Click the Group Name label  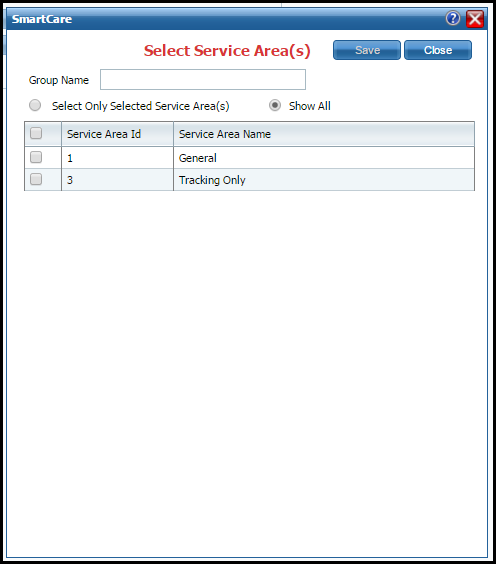click(x=59, y=80)
